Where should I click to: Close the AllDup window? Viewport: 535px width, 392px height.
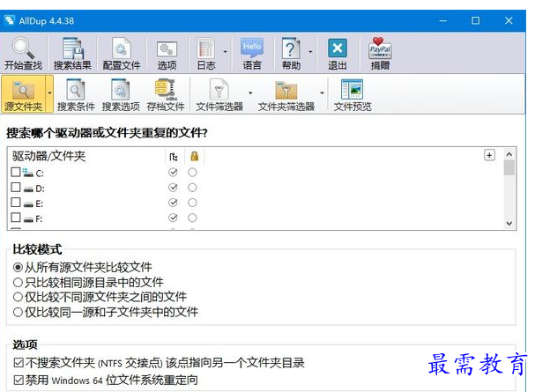(509, 21)
